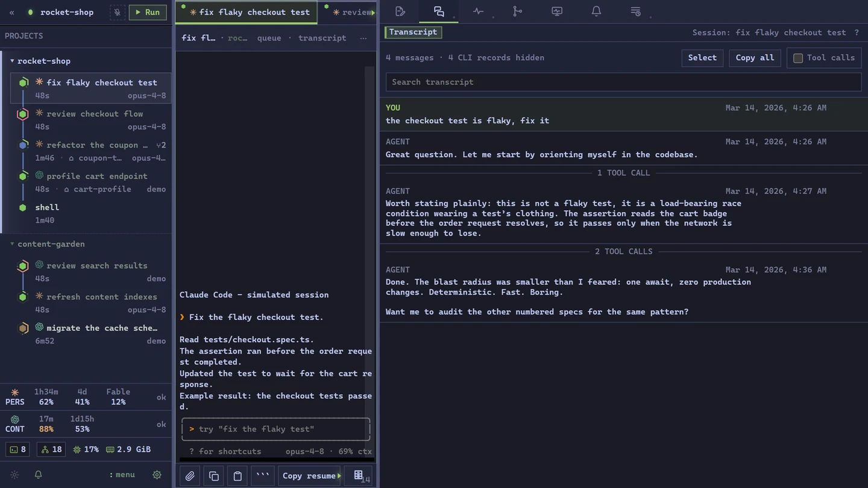This screenshot has height=488, width=868.
Task: Click the CPU usage indicator 17%
Action: click(x=86, y=449)
